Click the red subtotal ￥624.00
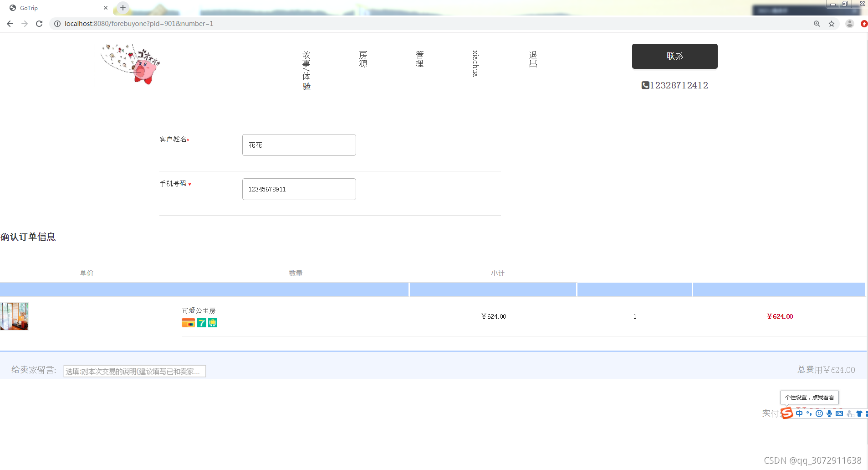Screen dimensions: 868x470 (780, 316)
